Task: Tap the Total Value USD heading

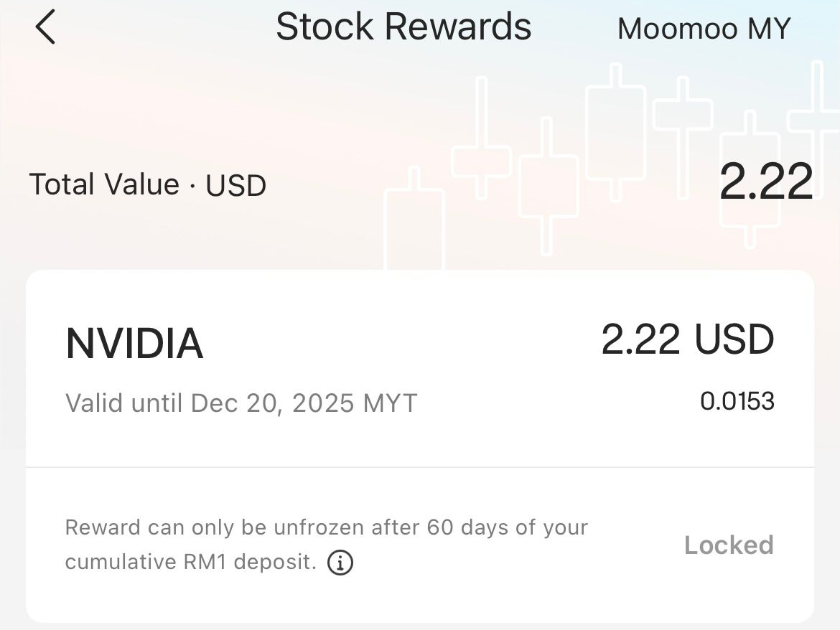Action: [x=148, y=184]
